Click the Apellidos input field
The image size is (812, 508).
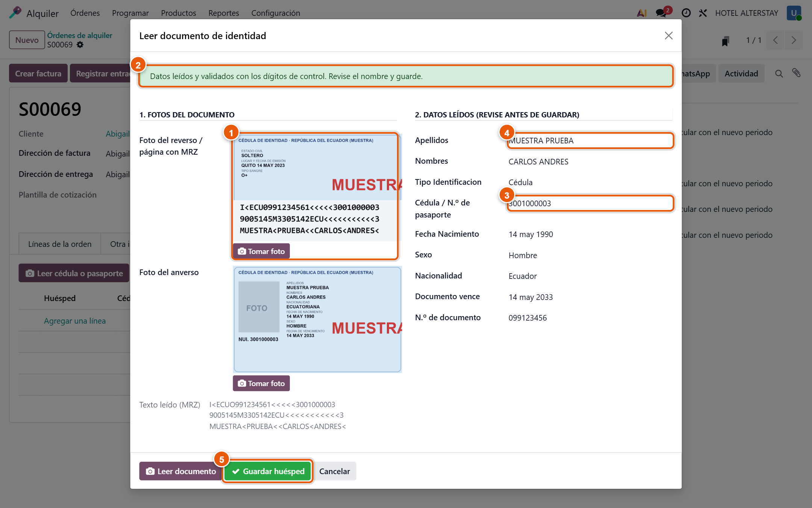click(590, 141)
